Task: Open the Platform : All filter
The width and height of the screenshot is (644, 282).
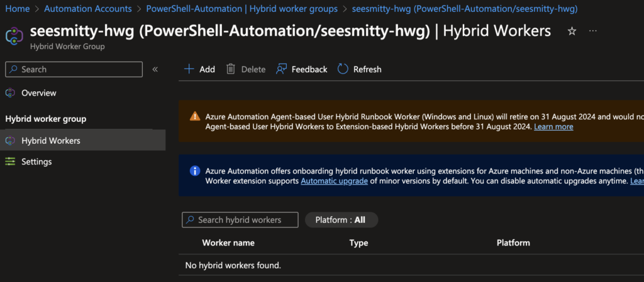Action: 341,220
